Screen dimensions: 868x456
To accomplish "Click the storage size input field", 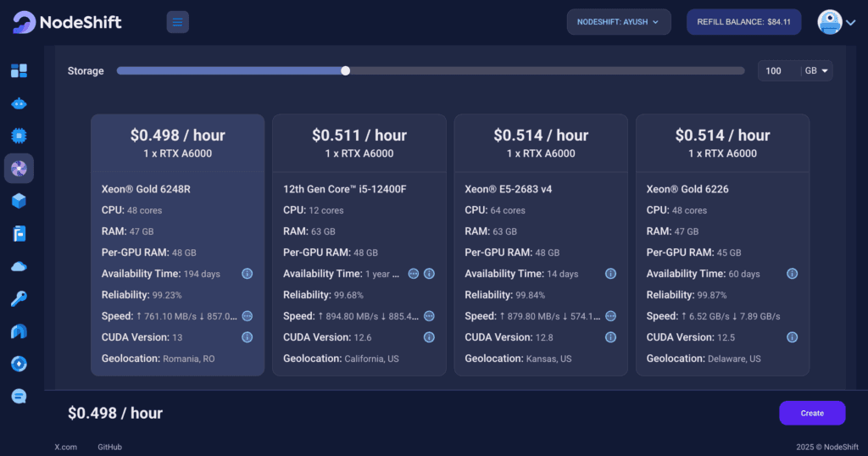I will tap(778, 71).
